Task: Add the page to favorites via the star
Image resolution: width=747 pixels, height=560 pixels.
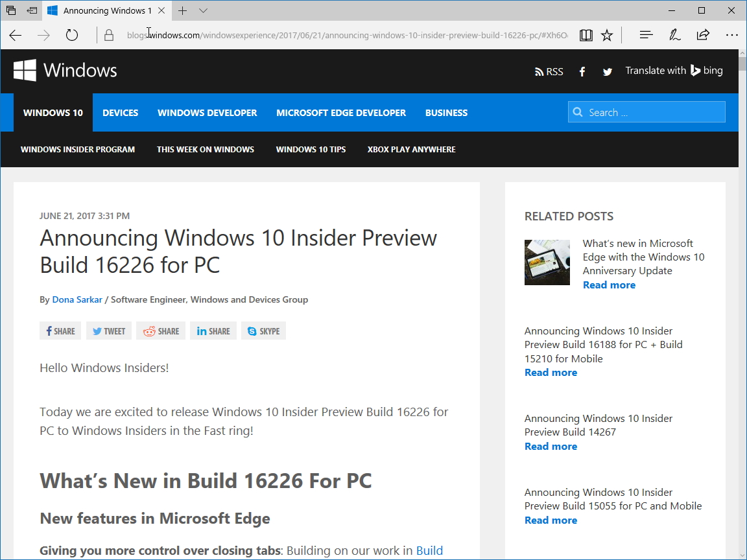Action: (x=607, y=35)
